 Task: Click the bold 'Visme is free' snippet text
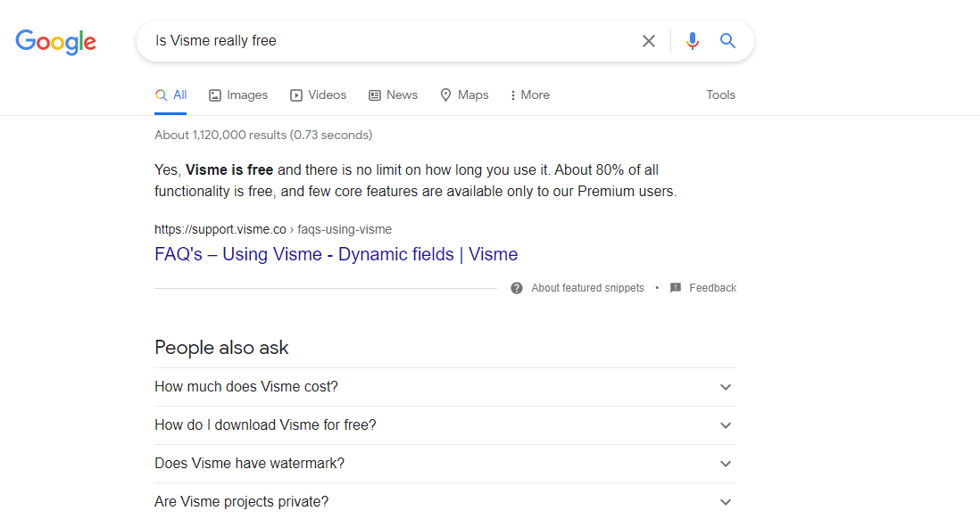tap(229, 169)
